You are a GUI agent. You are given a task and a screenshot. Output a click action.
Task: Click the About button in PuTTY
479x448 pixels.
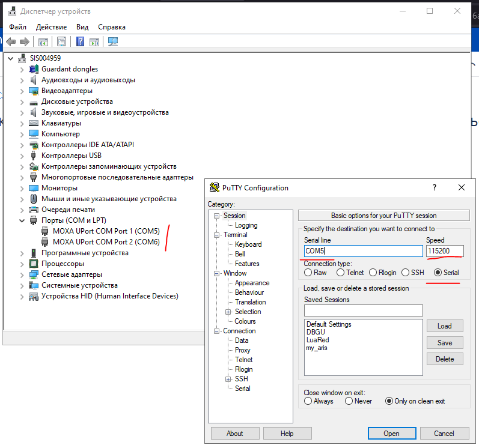point(235,434)
